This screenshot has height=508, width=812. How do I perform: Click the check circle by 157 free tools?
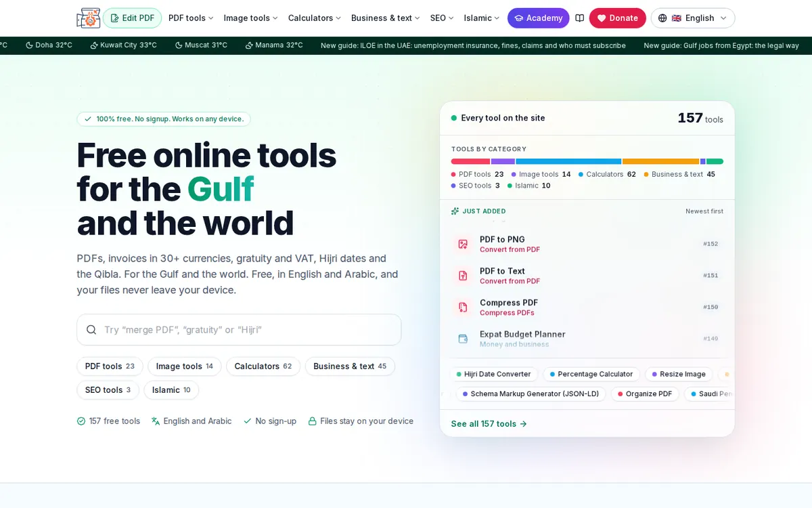tap(81, 421)
